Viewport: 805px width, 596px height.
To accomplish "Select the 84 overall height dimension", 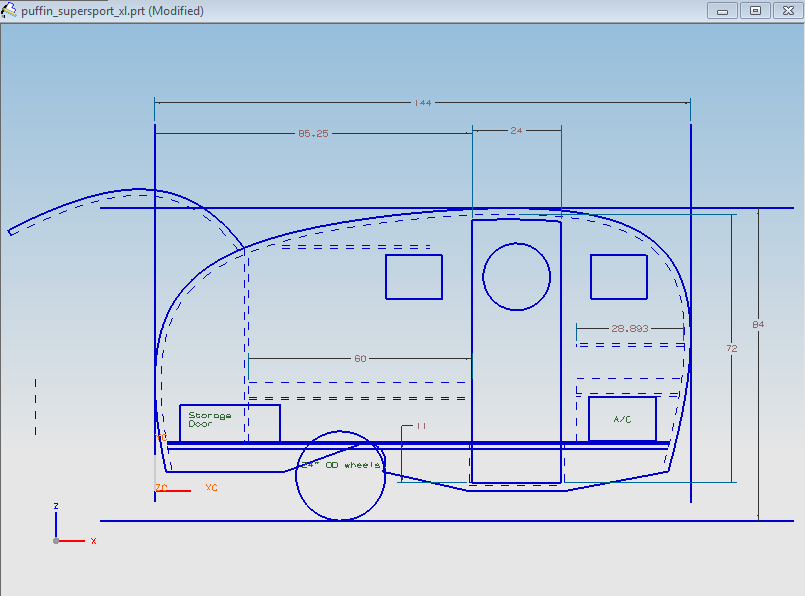I will pyautogui.click(x=758, y=324).
